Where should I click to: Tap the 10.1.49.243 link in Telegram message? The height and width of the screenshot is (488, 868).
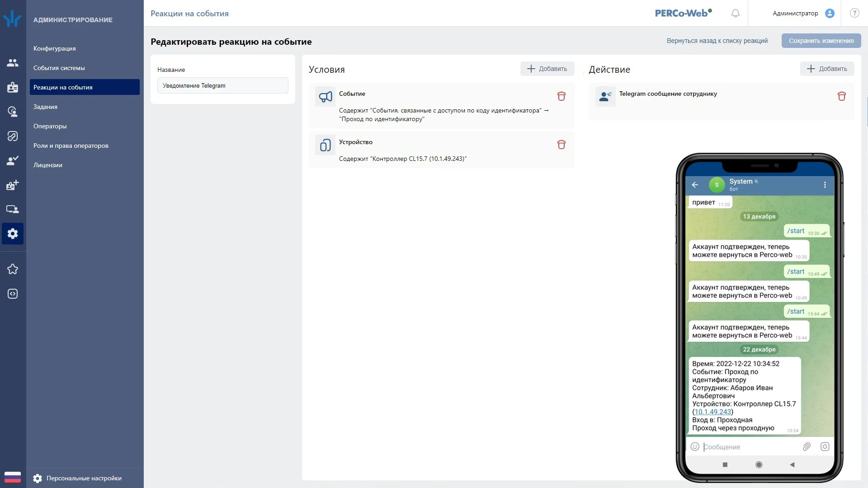(712, 412)
